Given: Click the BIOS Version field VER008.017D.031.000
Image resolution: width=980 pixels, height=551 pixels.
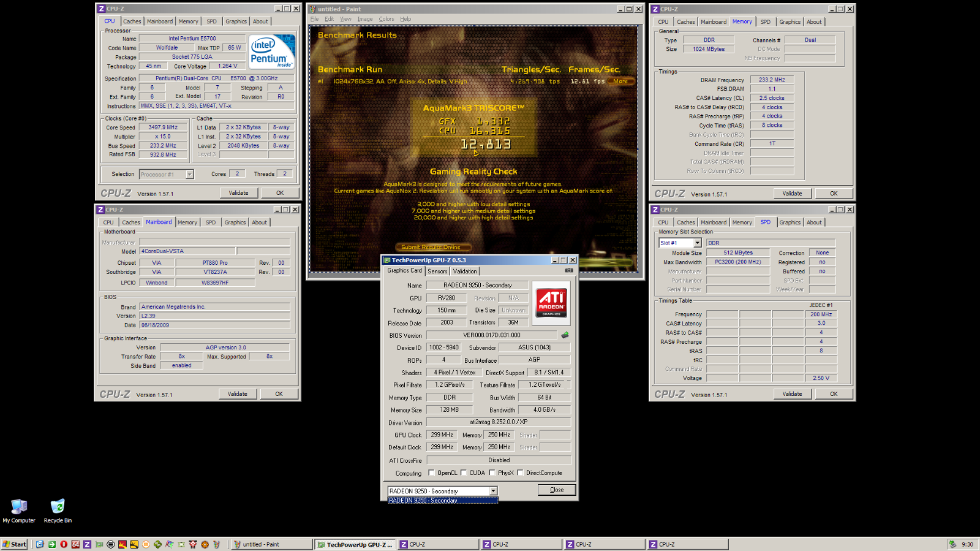Looking at the screenshot, I should [x=492, y=335].
